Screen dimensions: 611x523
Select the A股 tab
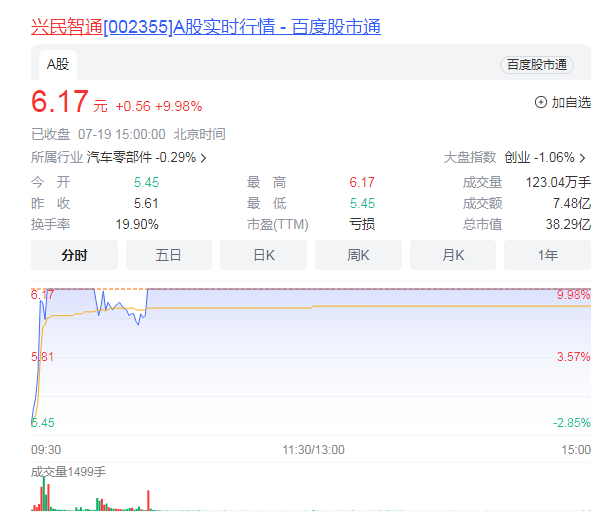58,64
